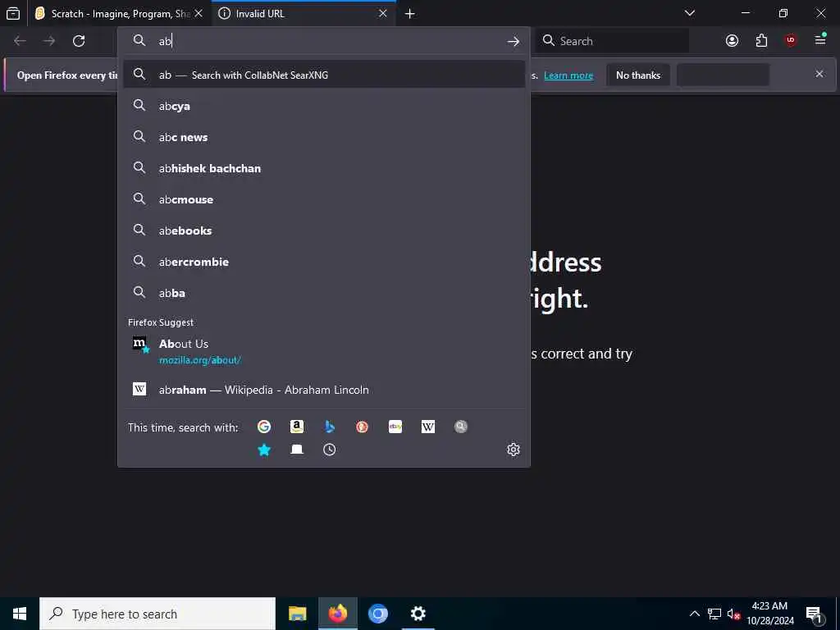Open the Firefox application hamburger menu
Image resolution: width=840 pixels, height=630 pixels.
[820, 39]
